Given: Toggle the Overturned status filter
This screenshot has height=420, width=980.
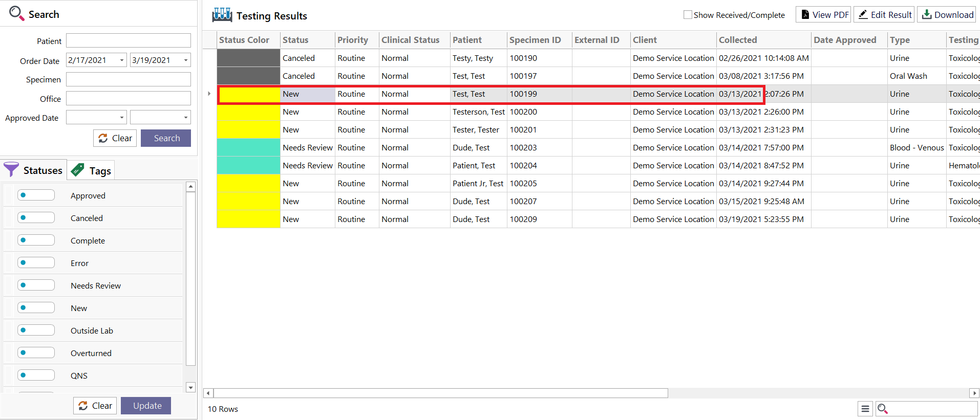Looking at the screenshot, I should 36,352.
